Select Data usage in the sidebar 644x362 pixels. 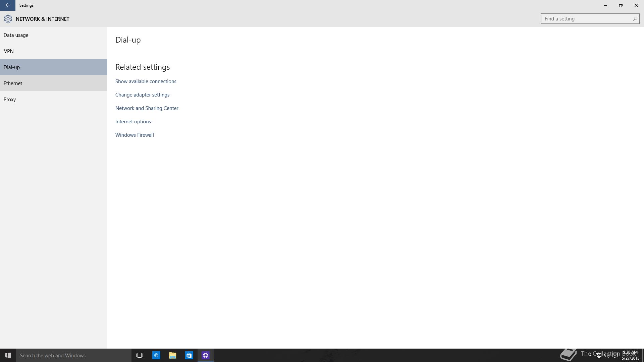pyautogui.click(x=16, y=35)
